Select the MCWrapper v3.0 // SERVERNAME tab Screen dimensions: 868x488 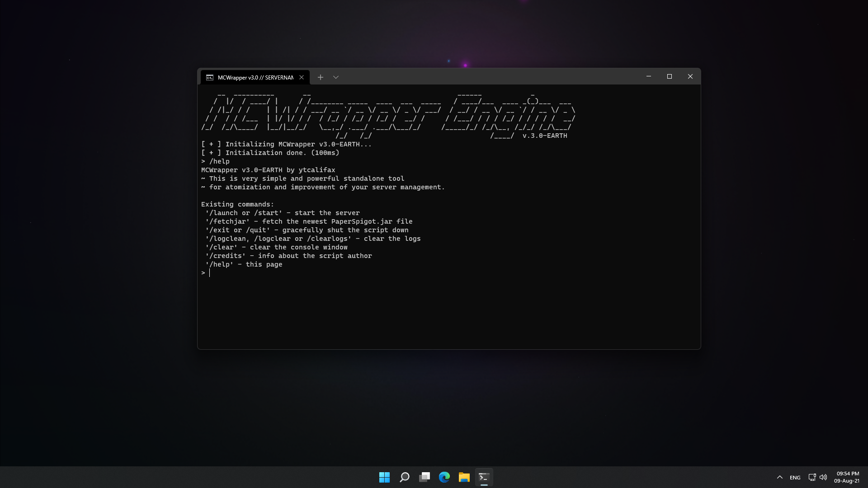[253, 77]
